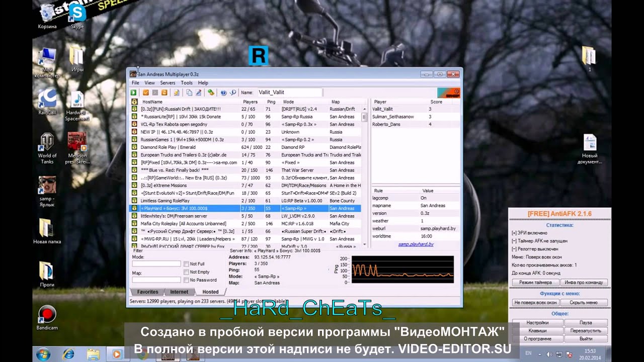
Task: Enable the Not Full filter checkbox
Action: (186, 263)
